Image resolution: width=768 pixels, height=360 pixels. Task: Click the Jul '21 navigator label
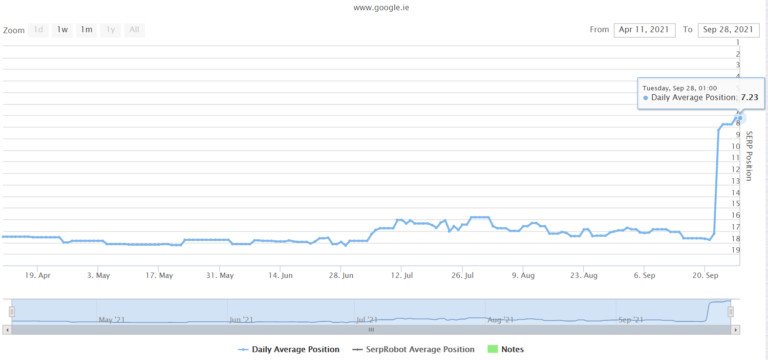click(367, 320)
